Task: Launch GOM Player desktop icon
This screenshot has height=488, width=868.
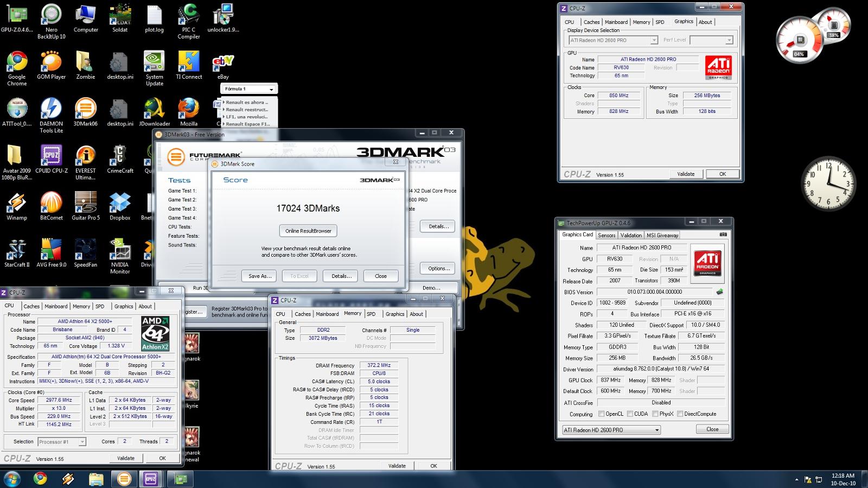Action: click(51, 66)
